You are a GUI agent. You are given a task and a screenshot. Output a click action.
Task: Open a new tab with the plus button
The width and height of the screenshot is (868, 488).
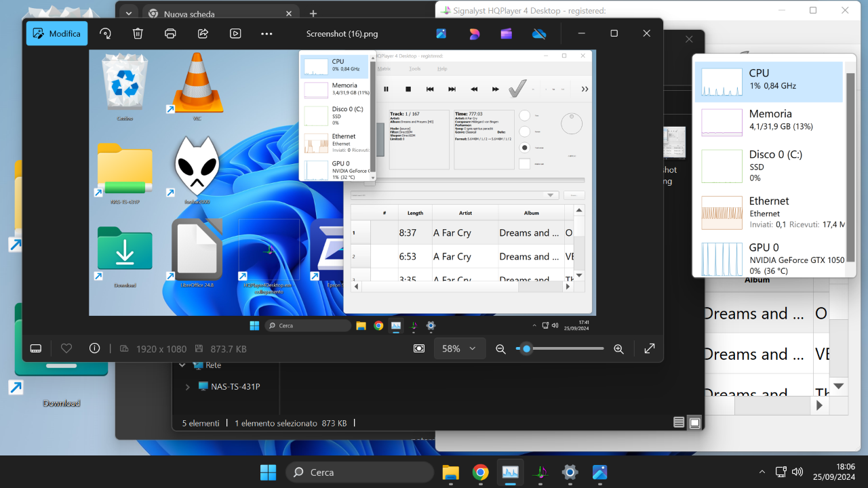pyautogui.click(x=313, y=14)
